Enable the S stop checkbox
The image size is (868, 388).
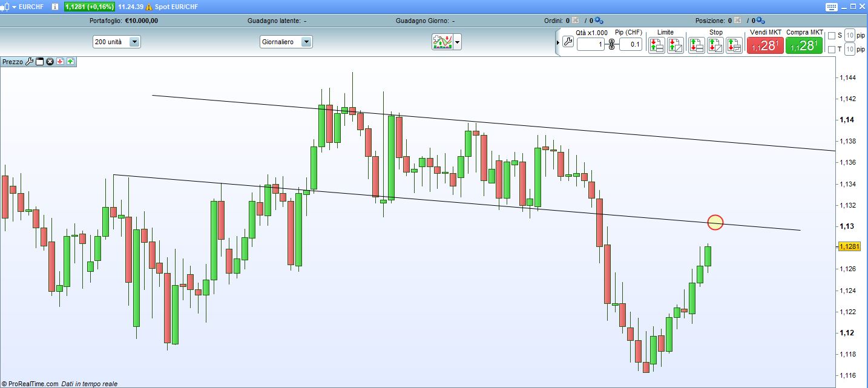click(x=832, y=35)
